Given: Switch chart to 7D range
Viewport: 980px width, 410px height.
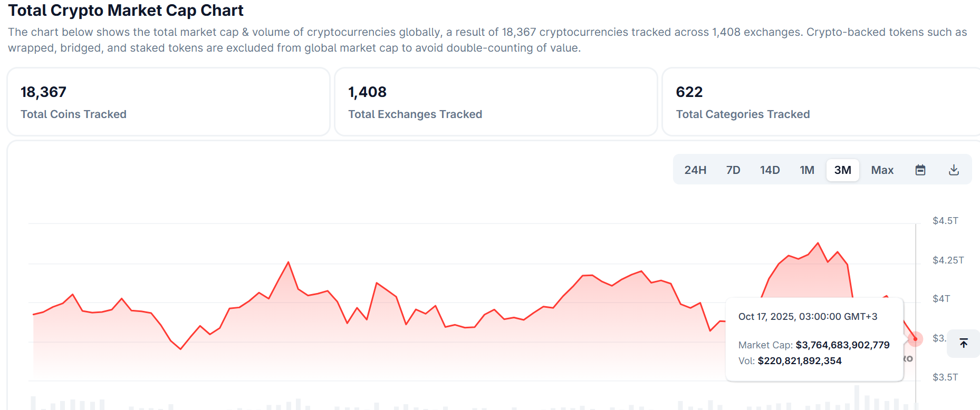Looking at the screenshot, I should point(733,170).
